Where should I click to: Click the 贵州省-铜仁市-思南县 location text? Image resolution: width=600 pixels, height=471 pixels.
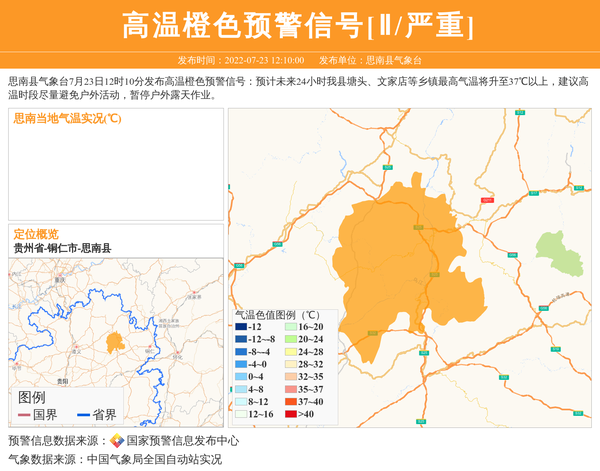[62, 248]
